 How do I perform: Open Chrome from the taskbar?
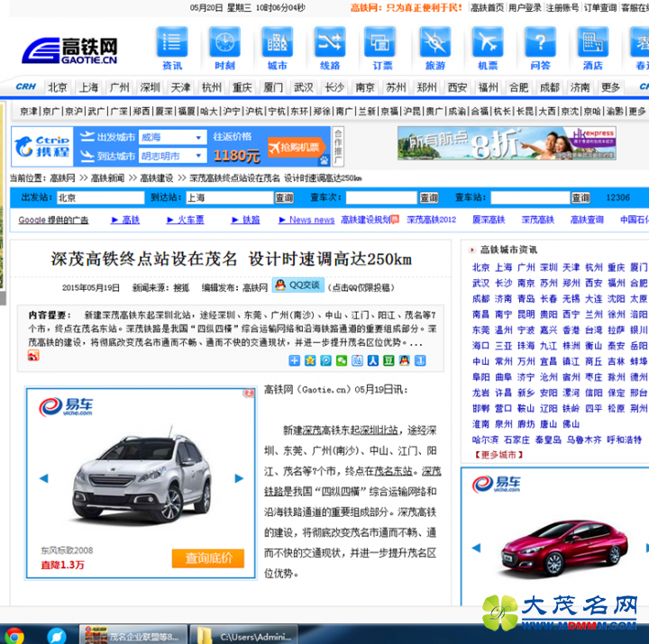click(x=14, y=636)
